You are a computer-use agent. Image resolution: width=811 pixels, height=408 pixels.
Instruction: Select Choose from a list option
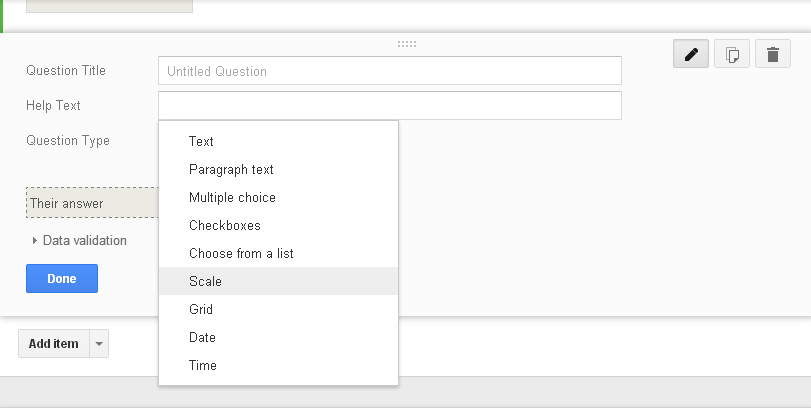[x=241, y=253]
